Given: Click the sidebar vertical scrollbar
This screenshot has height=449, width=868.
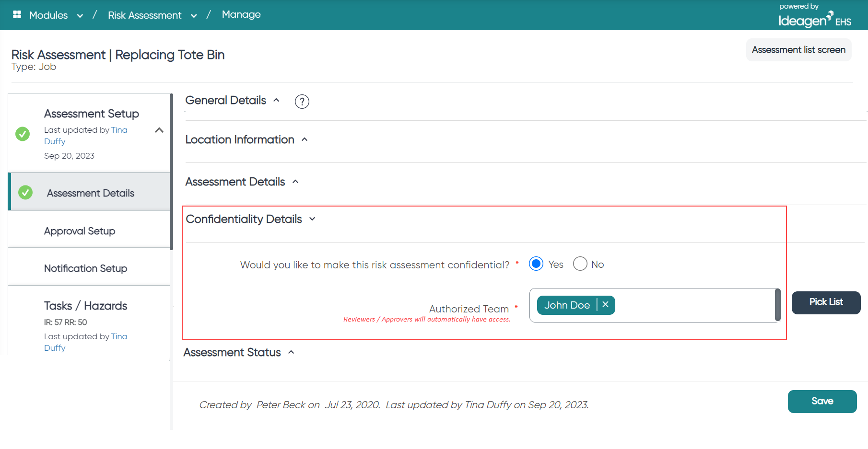Looking at the screenshot, I should pos(171,172).
